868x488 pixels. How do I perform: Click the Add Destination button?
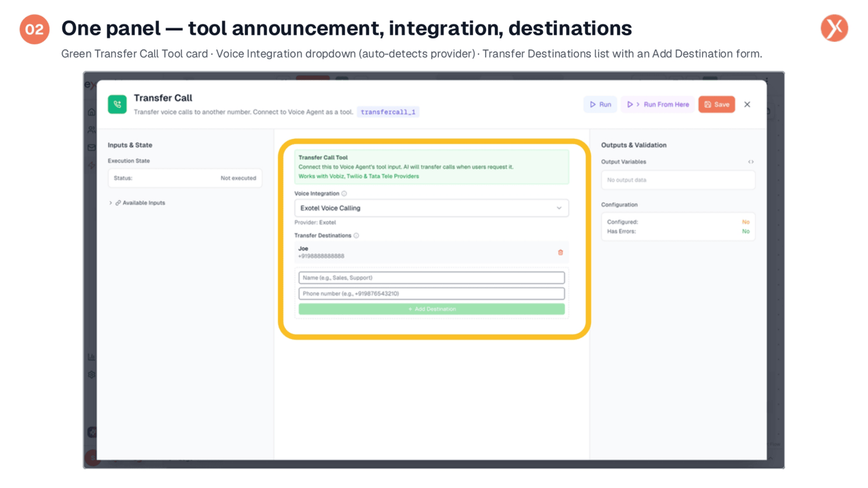pos(431,309)
